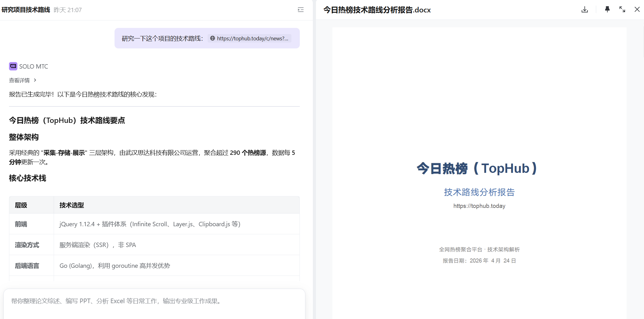Open the tophub.today/c/news link in message
Image resolution: width=644 pixels, height=319 pixels.
coord(252,38)
